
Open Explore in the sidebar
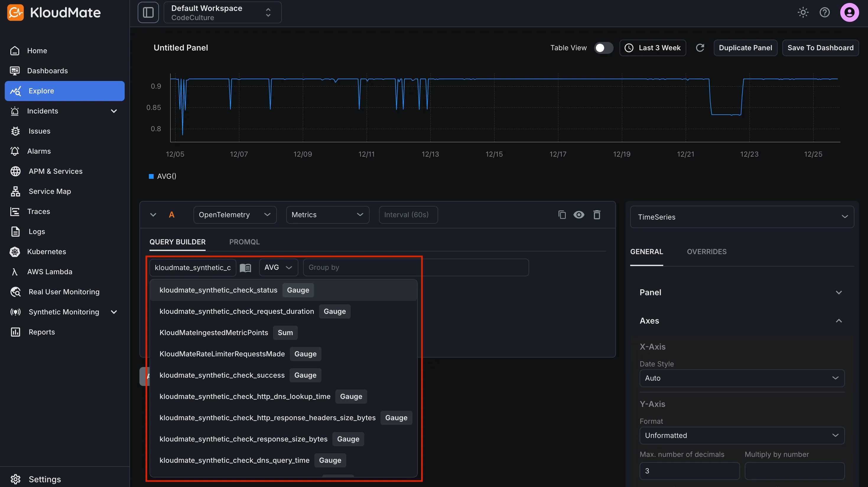[65, 91]
